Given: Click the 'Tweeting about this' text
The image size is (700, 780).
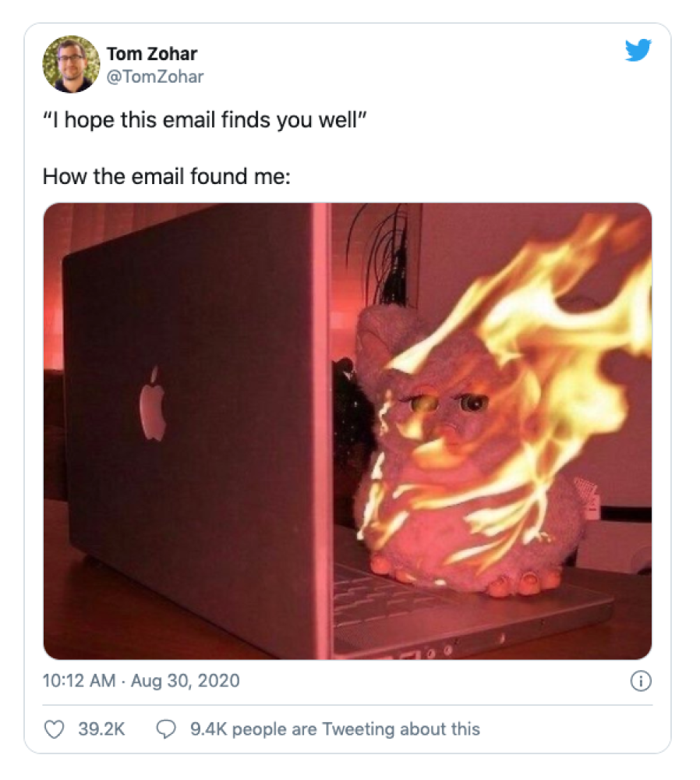Looking at the screenshot, I should coord(401,729).
